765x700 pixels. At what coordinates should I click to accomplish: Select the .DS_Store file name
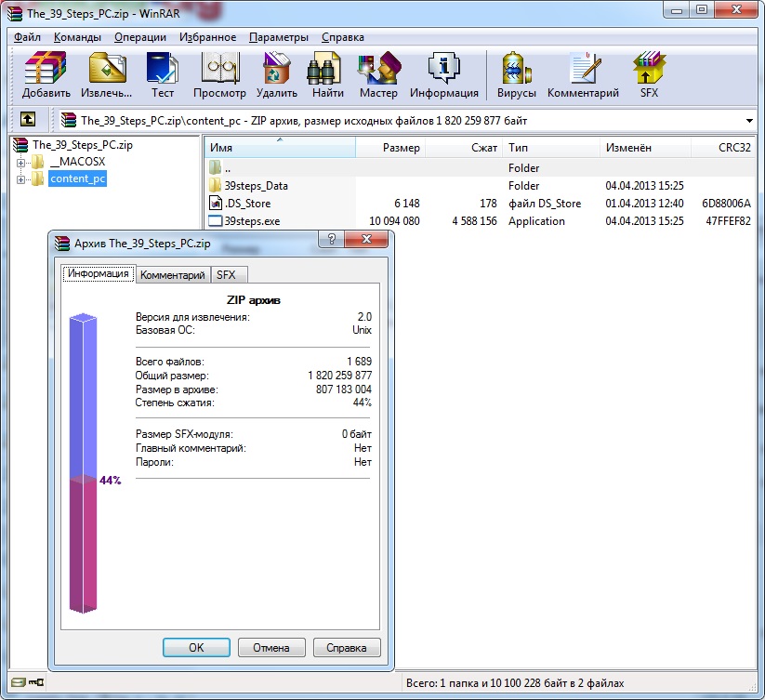click(248, 203)
